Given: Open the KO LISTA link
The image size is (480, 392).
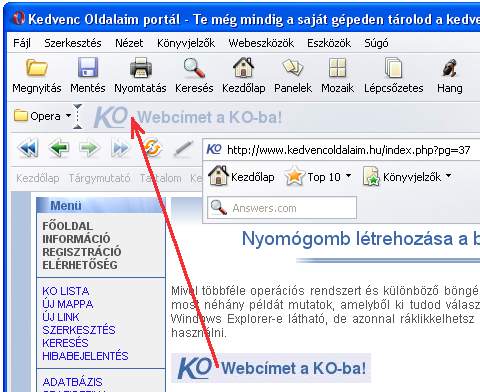Looking at the screenshot, I should (66, 291).
